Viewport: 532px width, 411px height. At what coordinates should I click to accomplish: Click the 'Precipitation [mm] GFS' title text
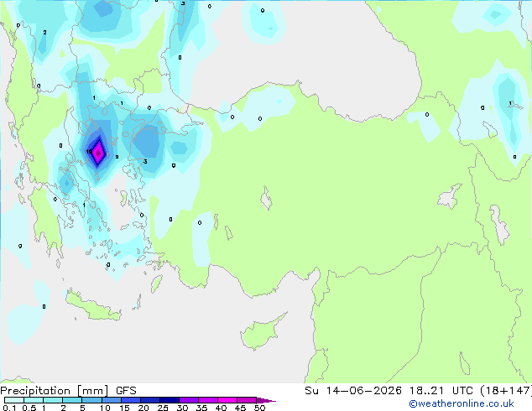coord(68,391)
